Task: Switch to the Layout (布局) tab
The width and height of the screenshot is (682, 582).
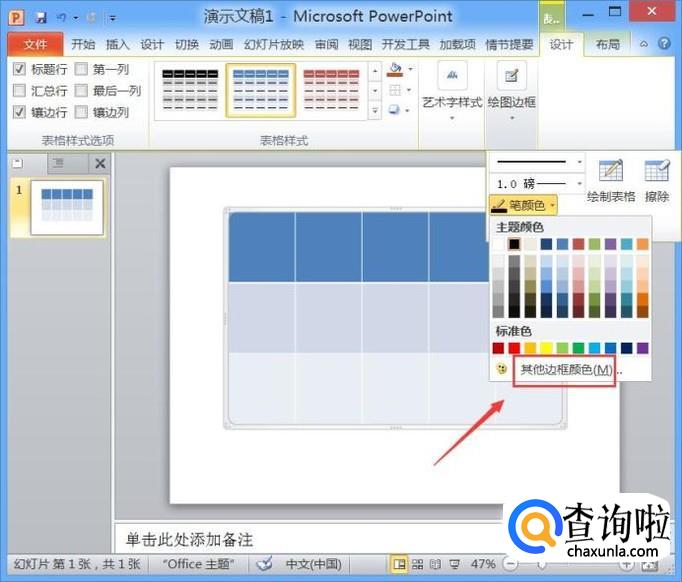Action: [x=607, y=44]
